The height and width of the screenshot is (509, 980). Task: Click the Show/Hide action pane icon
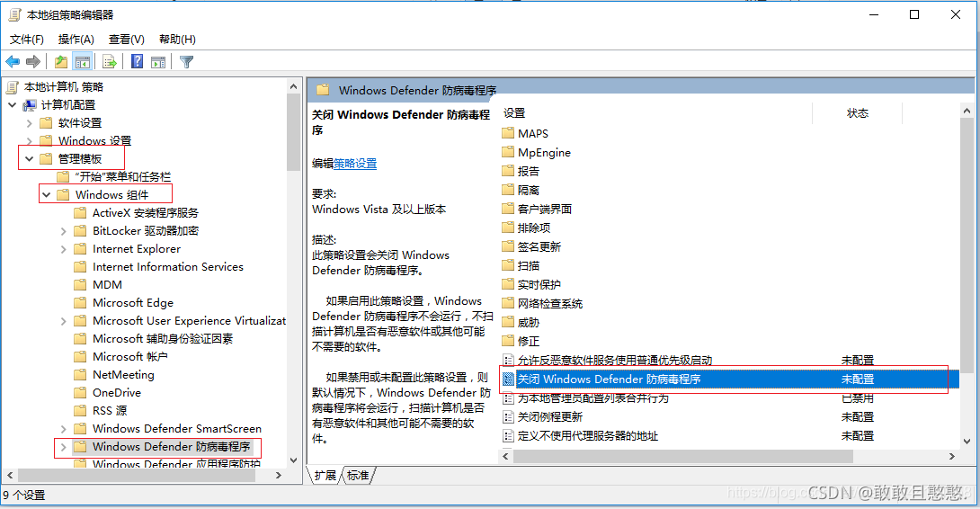[x=159, y=61]
